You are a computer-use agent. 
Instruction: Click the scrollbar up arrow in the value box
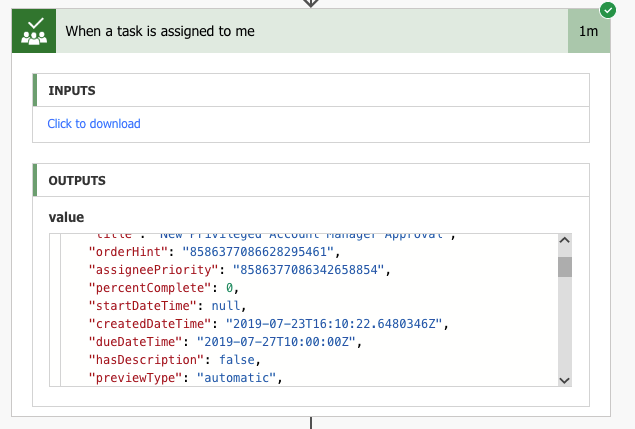[x=565, y=240]
